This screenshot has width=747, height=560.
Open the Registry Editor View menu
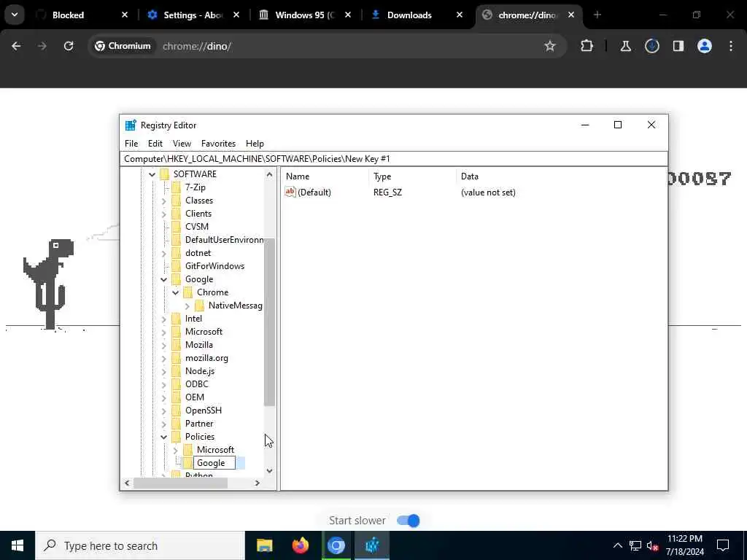tap(182, 144)
